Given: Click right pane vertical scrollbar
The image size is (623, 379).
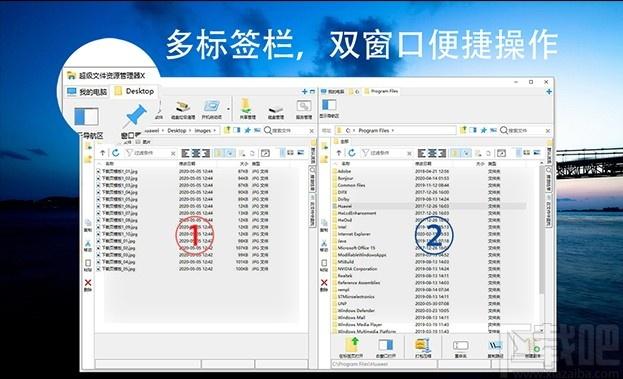Looking at the screenshot, I should 542,230.
